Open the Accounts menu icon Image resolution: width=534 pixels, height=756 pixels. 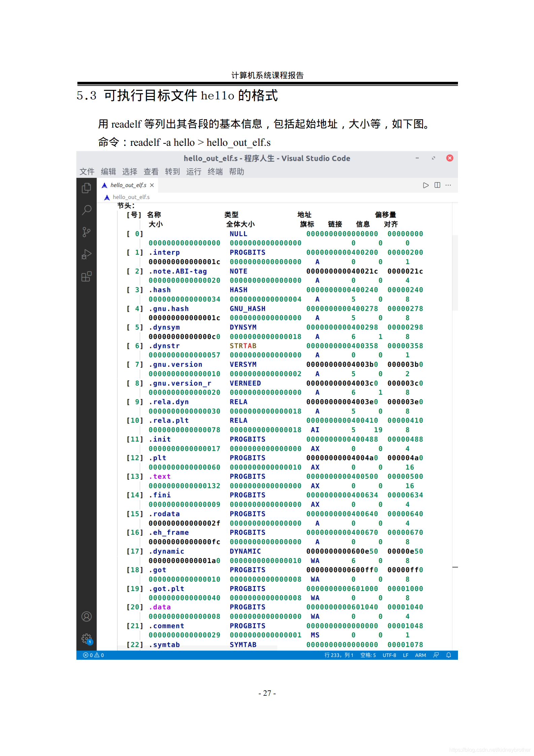pyautogui.click(x=86, y=617)
